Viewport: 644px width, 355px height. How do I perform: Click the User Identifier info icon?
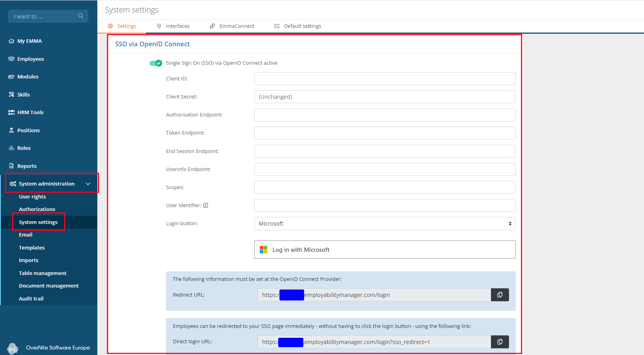pyautogui.click(x=206, y=206)
